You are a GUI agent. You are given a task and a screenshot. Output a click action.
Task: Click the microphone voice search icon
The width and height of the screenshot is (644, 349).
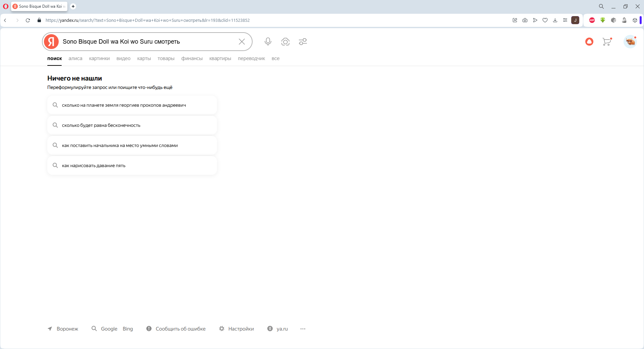[268, 42]
